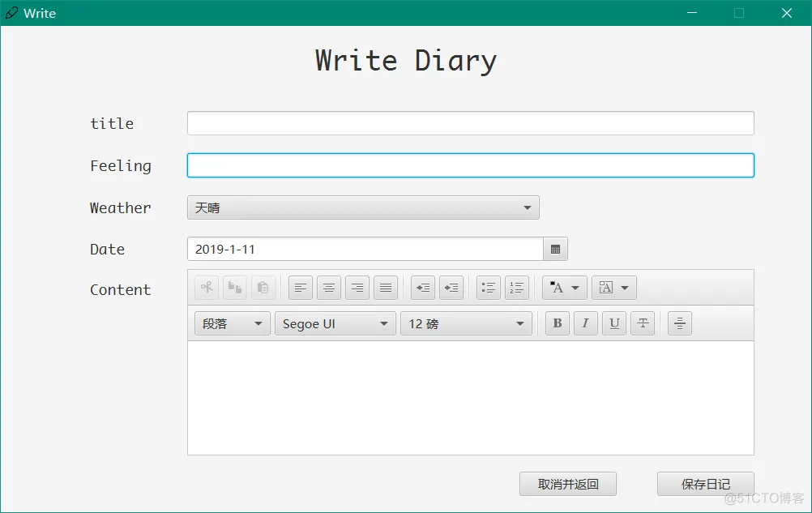
Task: Center-align text in Content editor
Action: click(x=329, y=288)
